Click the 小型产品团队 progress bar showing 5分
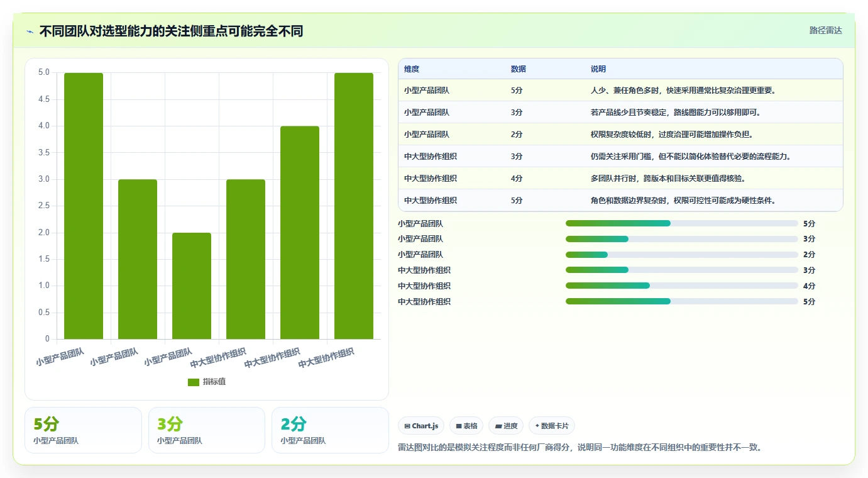 pyautogui.click(x=682, y=223)
